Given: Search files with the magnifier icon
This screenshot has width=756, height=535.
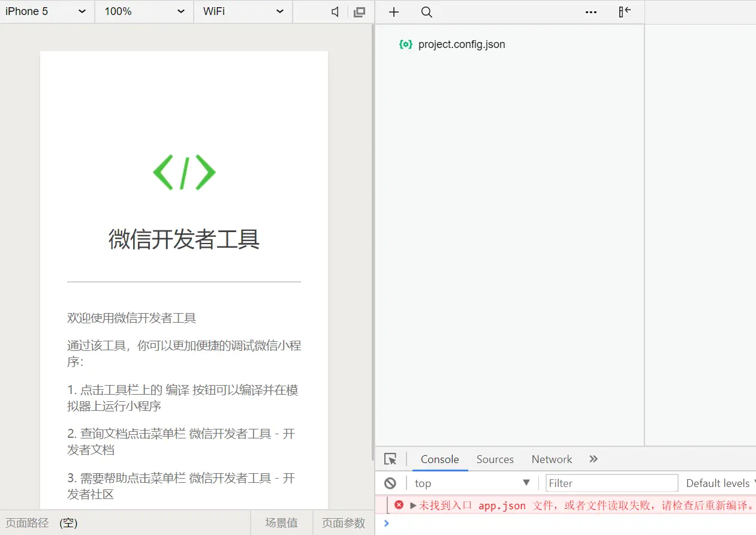Looking at the screenshot, I should (427, 12).
